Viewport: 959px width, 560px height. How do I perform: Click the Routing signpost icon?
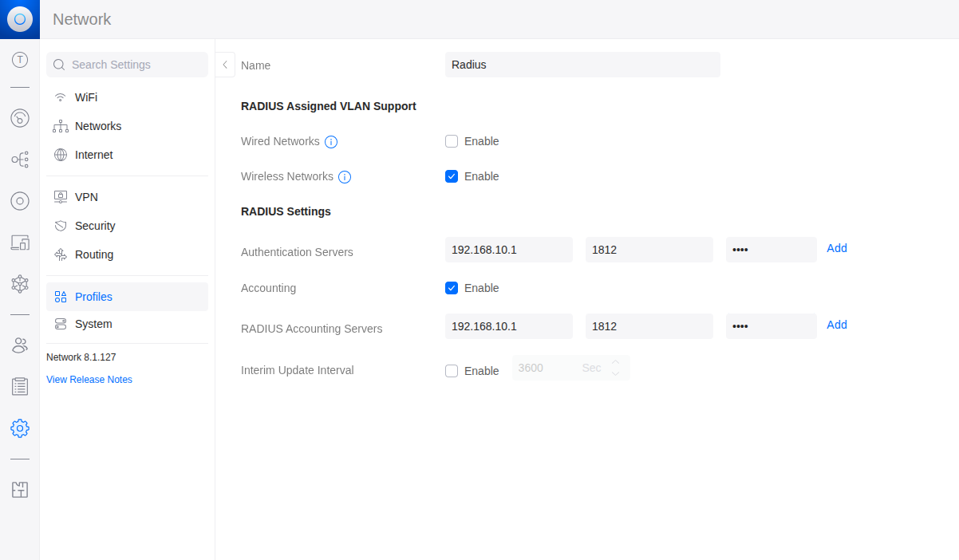(x=61, y=254)
